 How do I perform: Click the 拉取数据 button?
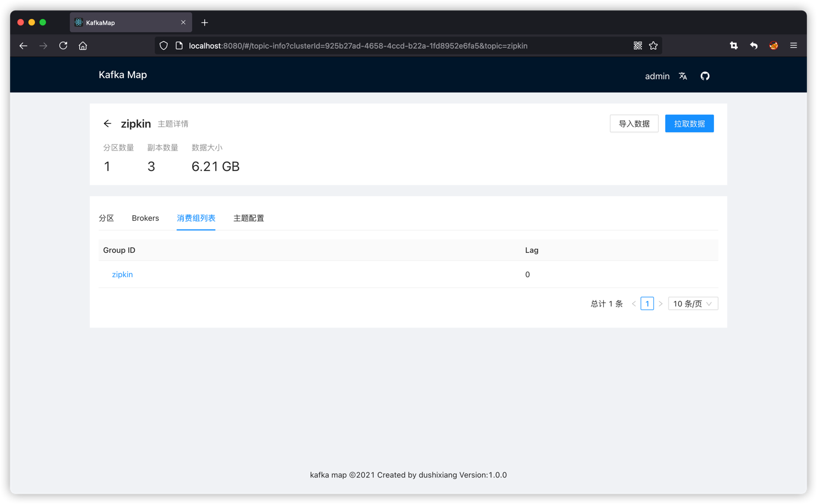pos(689,123)
